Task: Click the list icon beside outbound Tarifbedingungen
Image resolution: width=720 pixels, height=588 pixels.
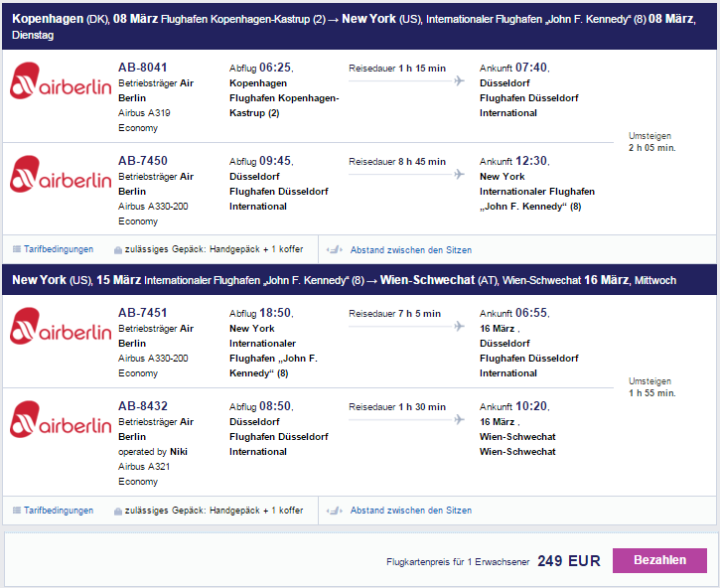Action: pyautogui.click(x=17, y=249)
